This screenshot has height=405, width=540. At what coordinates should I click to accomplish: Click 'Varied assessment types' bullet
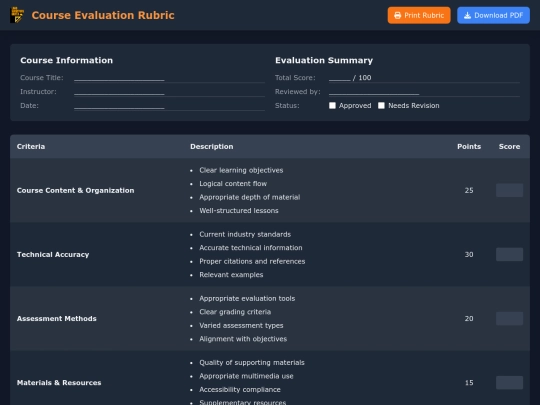coord(241,325)
